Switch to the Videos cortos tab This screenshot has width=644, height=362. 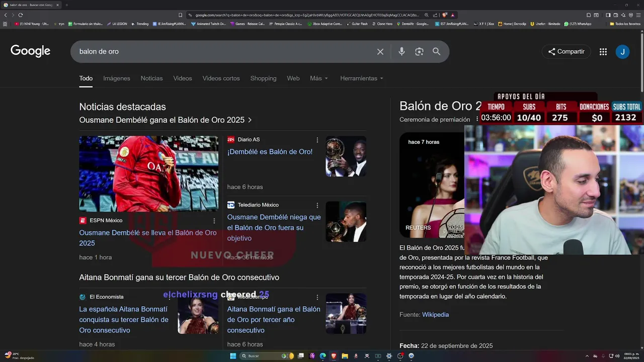(x=221, y=78)
